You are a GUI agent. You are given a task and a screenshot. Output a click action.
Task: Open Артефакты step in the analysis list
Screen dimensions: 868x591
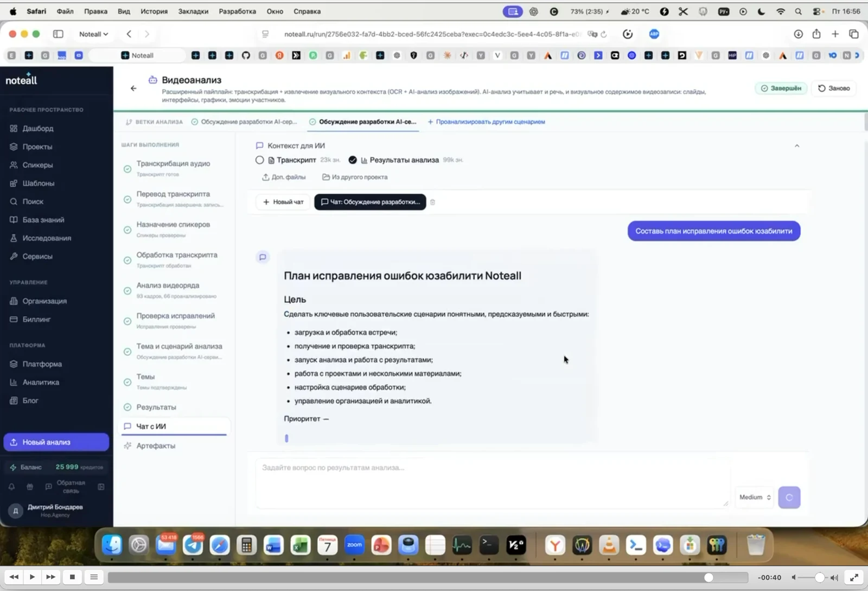pyautogui.click(x=156, y=446)
